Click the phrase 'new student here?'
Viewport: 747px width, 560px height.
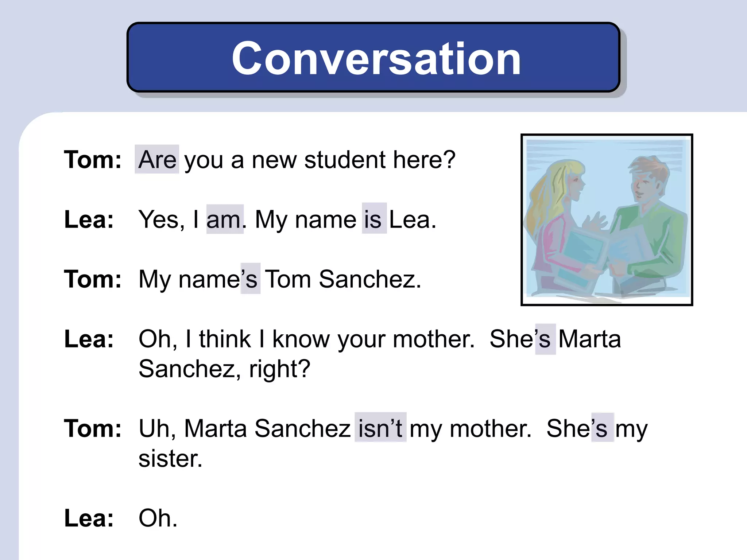pos(353,160)
